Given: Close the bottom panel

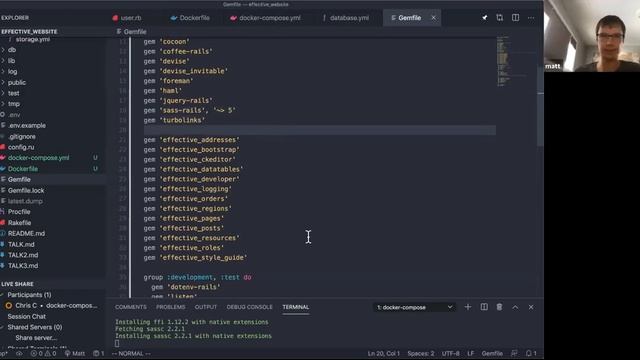Looking at the screenshot, I should click(x=531, y=307).
